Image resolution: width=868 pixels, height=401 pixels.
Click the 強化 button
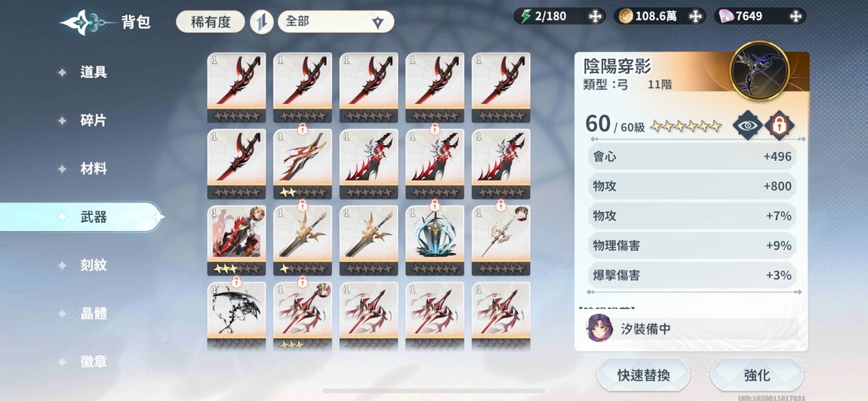[757, 375]
